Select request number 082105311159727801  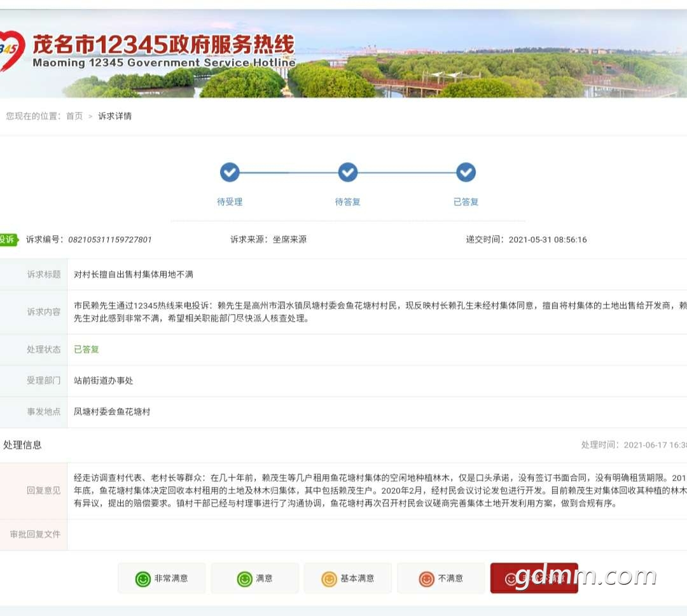point(110,240)
